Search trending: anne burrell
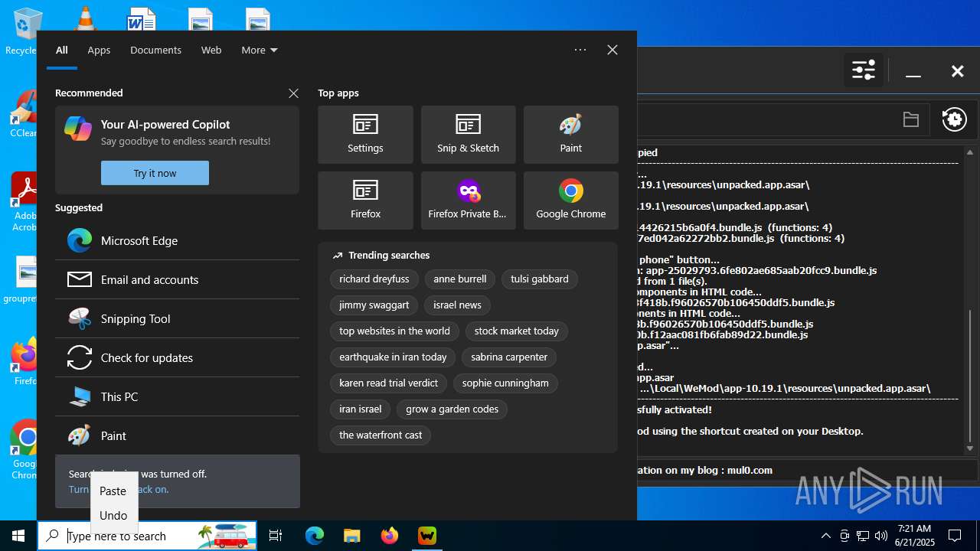 460,279
